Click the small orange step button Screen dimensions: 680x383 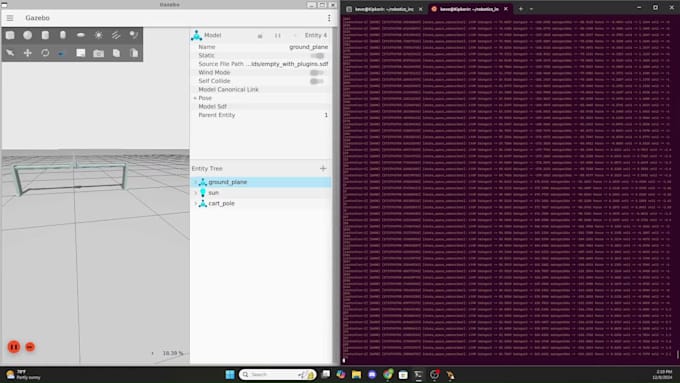tap(30, 347)
